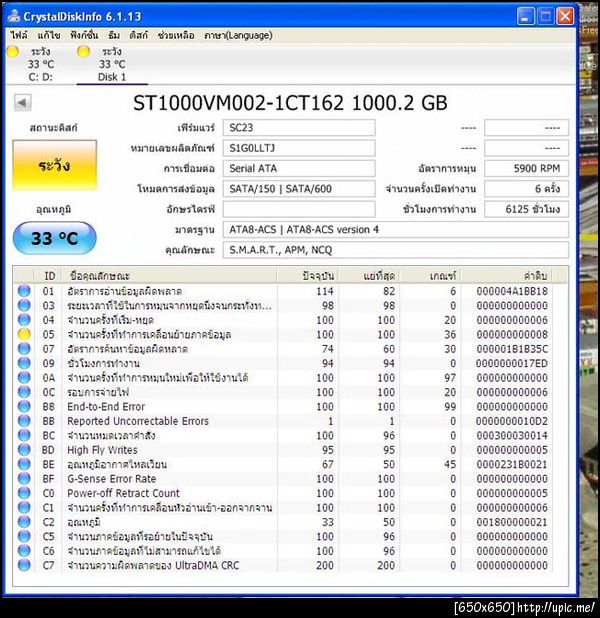The image size is (600, 618).
Task: Click the standard field ATA8-ACS version 4
Action: [396, 229]
